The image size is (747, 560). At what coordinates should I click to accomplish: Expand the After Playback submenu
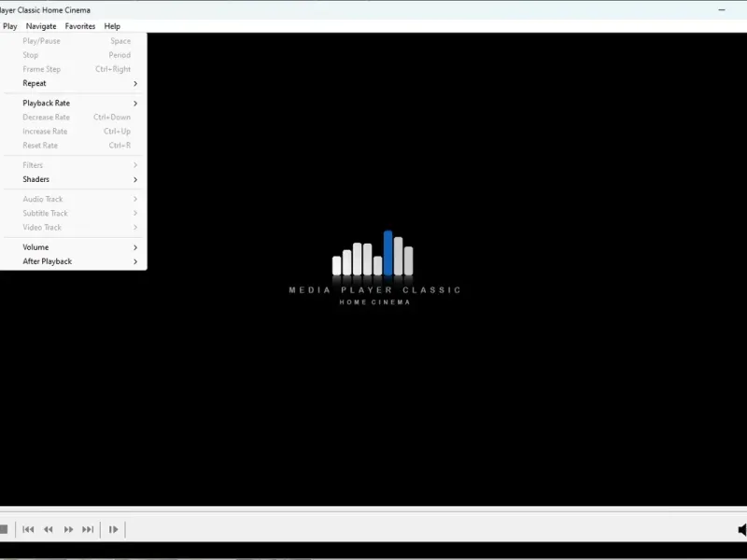(74, 261)
